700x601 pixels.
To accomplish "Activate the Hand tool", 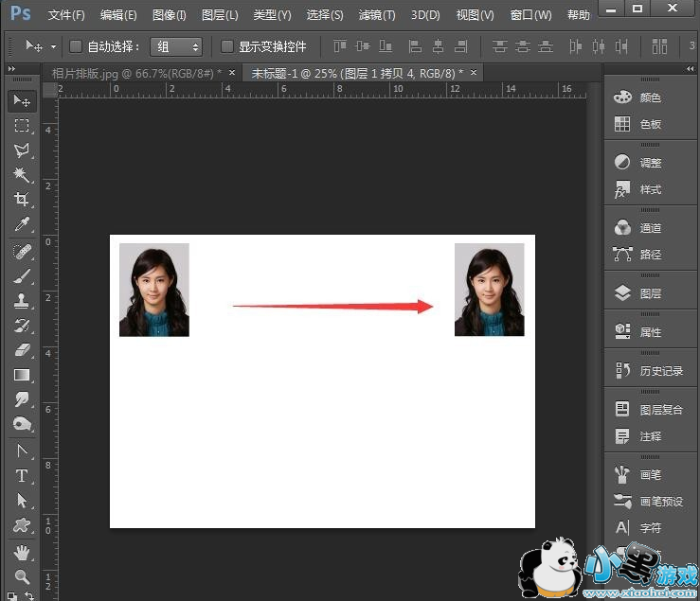I will coord(22,553).
